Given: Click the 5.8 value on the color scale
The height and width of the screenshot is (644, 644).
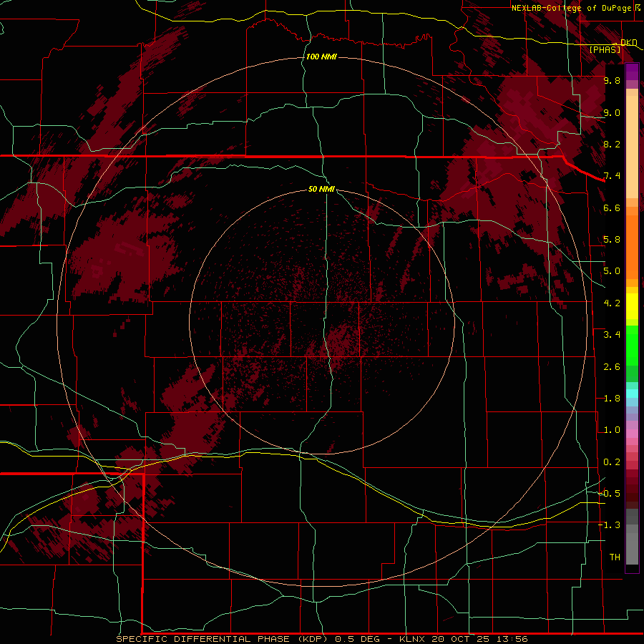Looking at the screenshot, I should [x=612, y=240].
